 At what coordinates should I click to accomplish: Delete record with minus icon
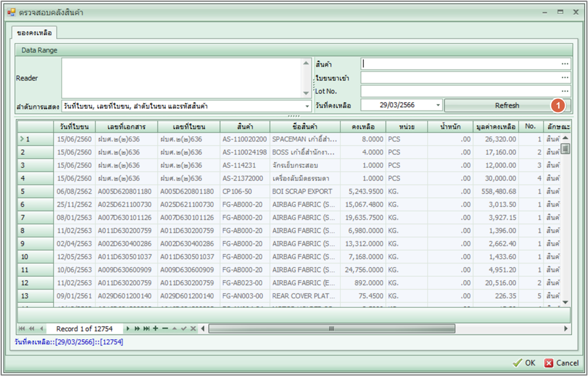(165, 329)
